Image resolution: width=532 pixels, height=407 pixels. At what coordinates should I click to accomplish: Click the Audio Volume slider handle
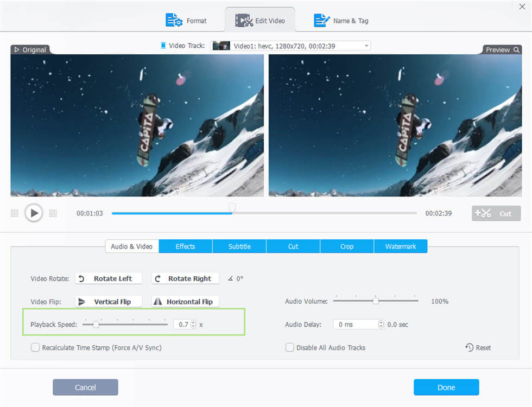pyautogui.click(x=376, y=301)
